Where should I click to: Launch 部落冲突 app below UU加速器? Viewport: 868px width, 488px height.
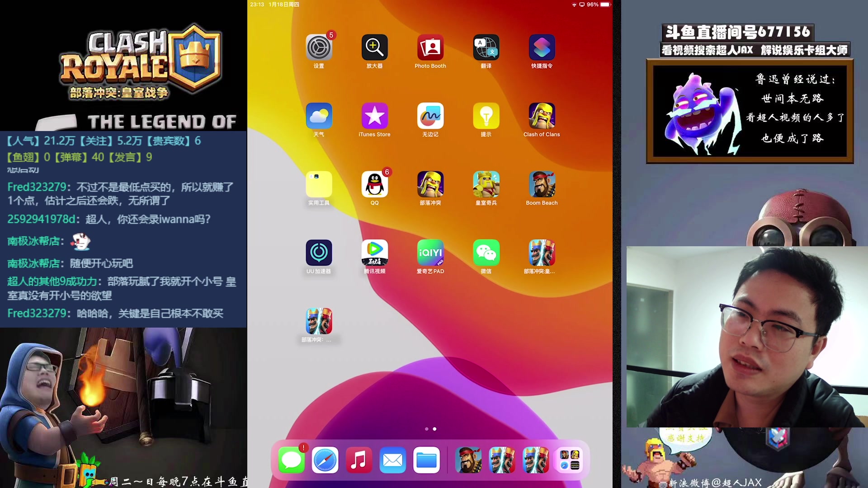click(319, 321)
